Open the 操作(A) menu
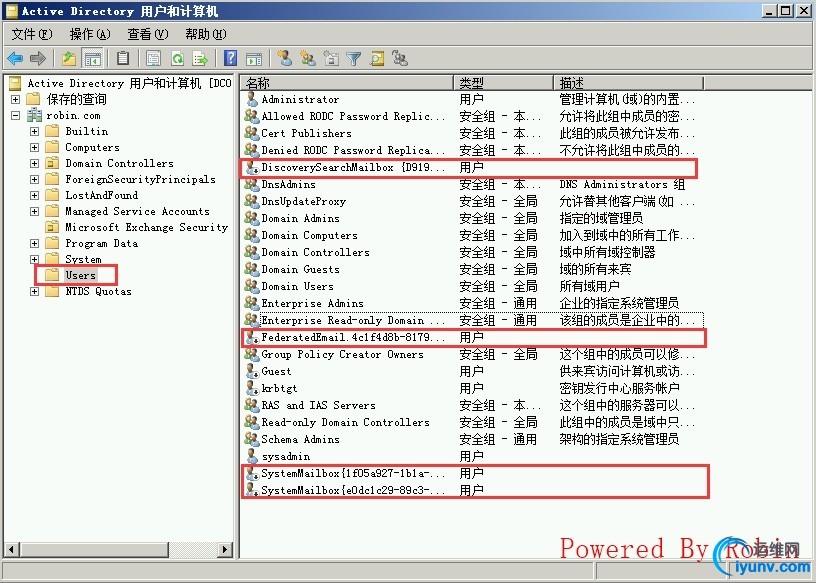Image resolution: width=816 pixels, height=583 pixels. pos(90,34)
